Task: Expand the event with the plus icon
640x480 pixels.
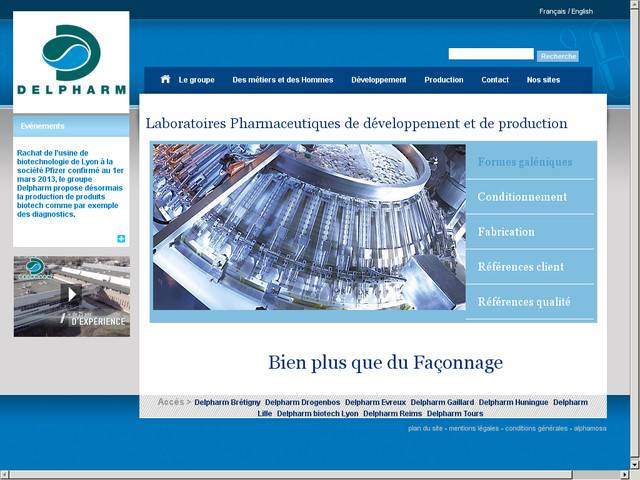Action: click(x=121, y=239)
